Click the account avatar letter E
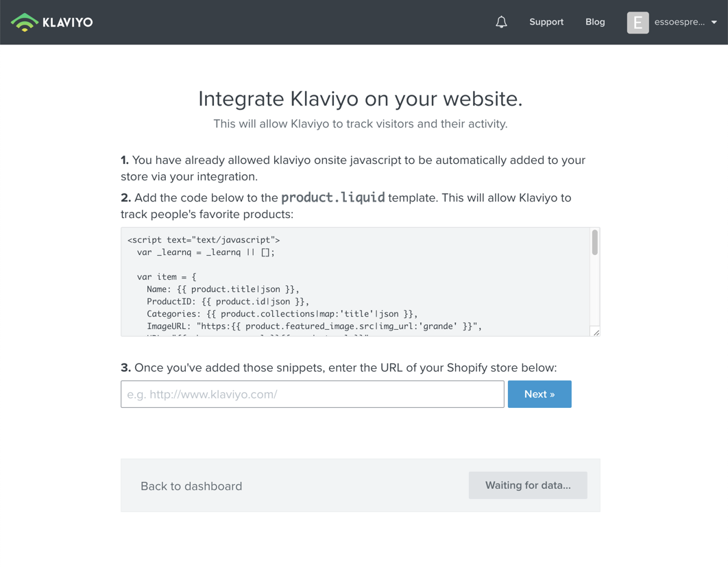Viewport: 728px width, 567px height. tap(638, 23)
